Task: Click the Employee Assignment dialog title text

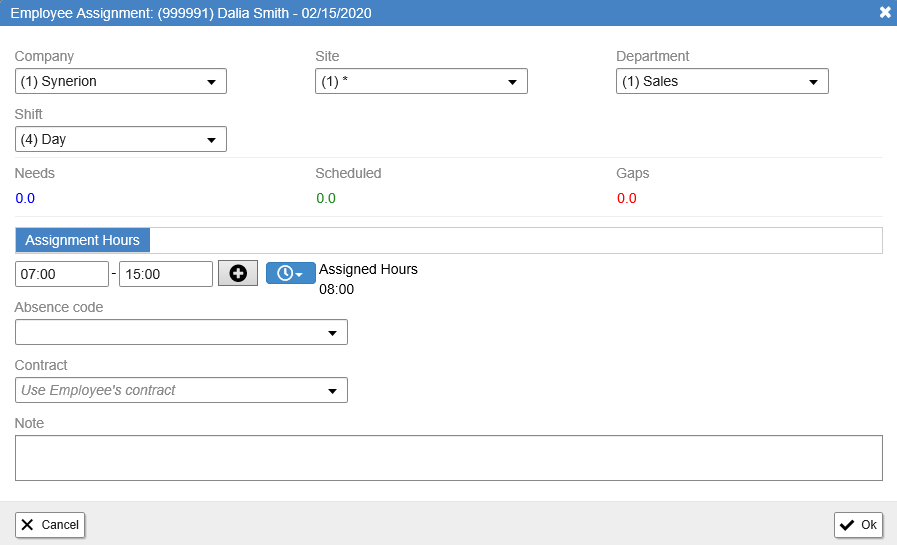Action: [x=190, y=12]
